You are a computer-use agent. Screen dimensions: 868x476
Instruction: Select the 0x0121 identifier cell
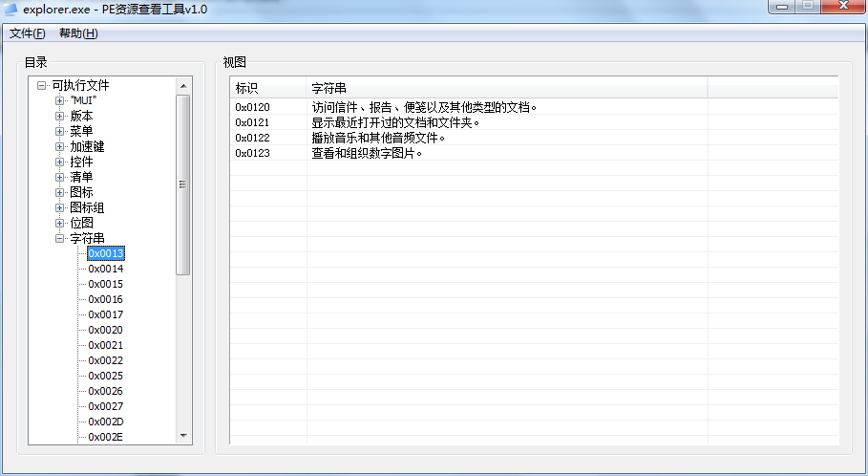click(x=252, y=122)
